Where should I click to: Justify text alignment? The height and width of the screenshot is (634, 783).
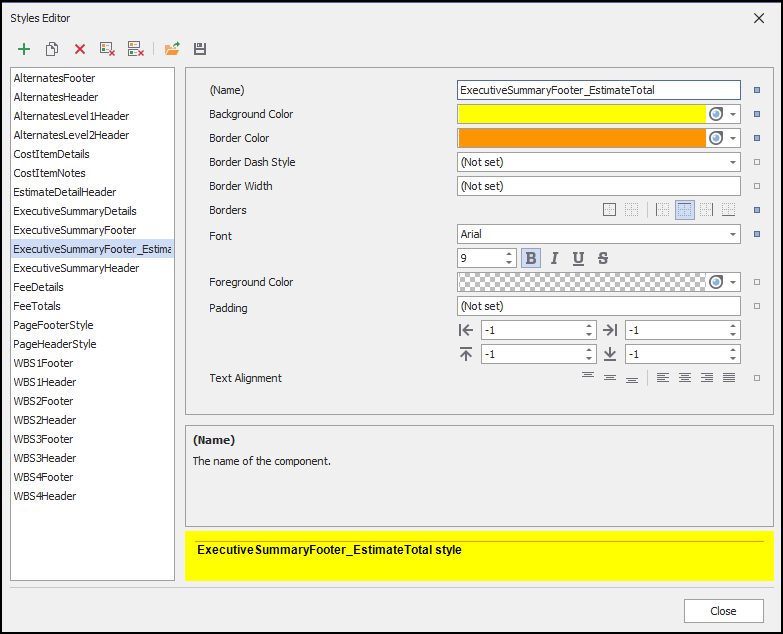pos(729,377)
